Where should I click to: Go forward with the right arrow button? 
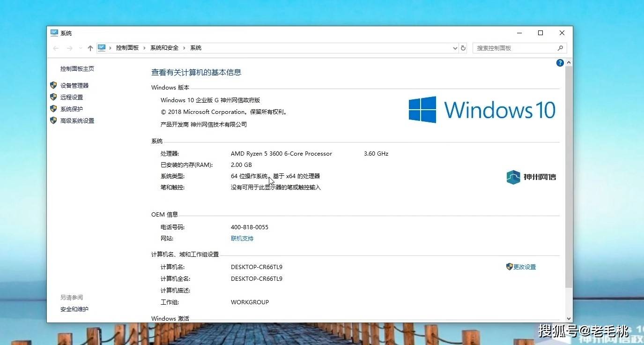(x=69, y=48)
